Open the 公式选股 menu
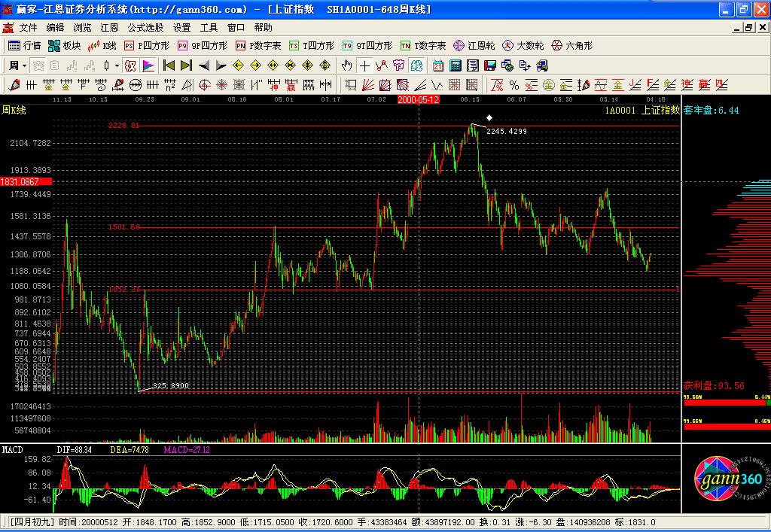This screenshot has height=532, width=771. pyautogui.click(x=145, y=27)
